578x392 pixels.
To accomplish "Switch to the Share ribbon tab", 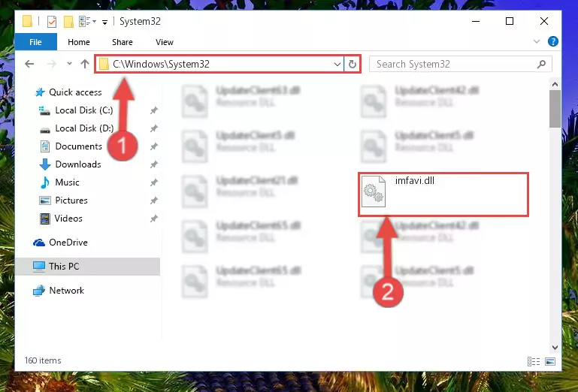I will 122,42.
